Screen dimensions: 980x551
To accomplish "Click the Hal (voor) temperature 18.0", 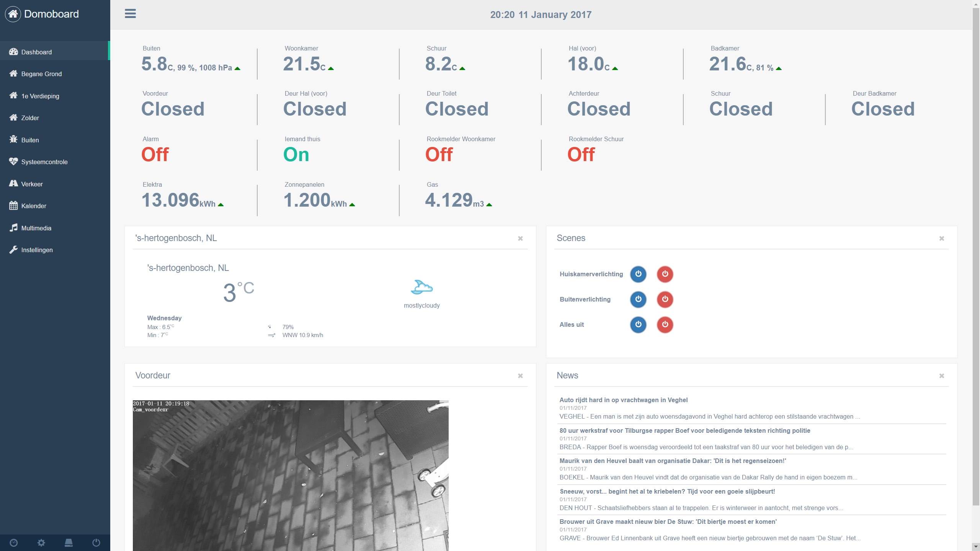I will [586, 64].
